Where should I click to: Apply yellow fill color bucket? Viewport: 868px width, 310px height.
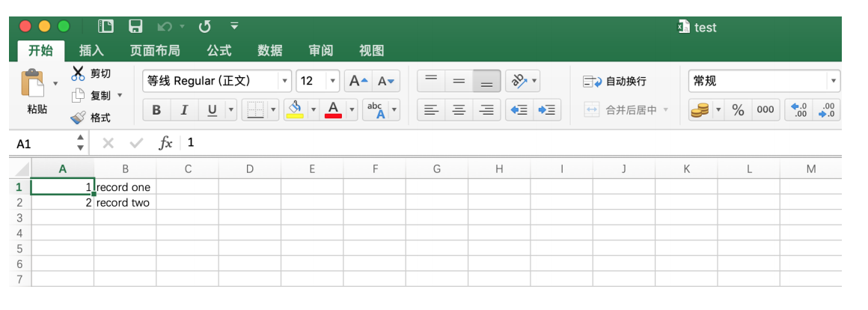295,110
